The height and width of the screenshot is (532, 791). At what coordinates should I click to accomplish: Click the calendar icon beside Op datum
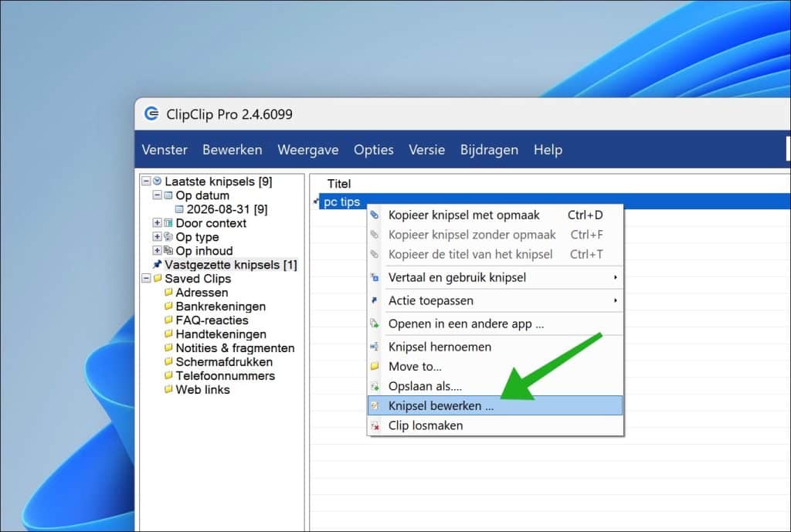pyautogui.click(x=168, y=195)
